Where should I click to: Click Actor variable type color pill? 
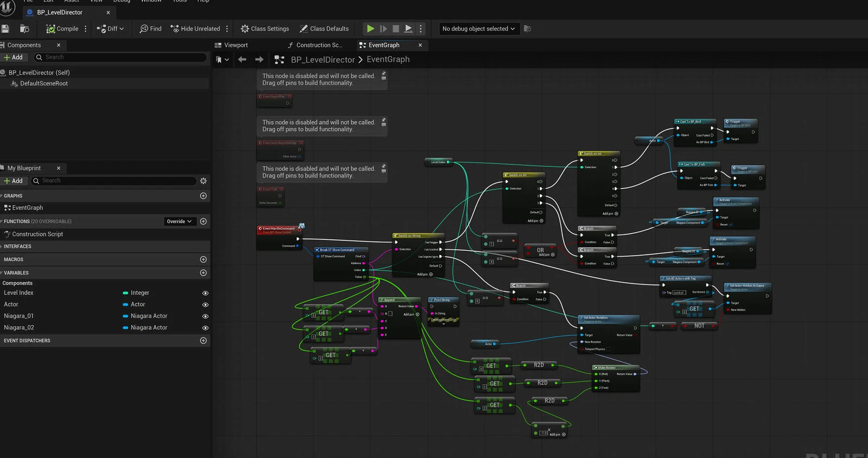pyautogui.click(x=126, y=305)
